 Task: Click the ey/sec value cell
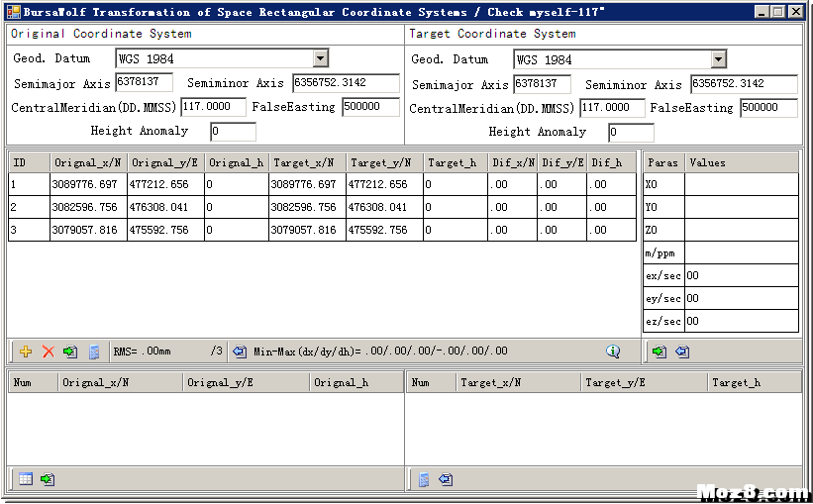[x=742, y=299]
